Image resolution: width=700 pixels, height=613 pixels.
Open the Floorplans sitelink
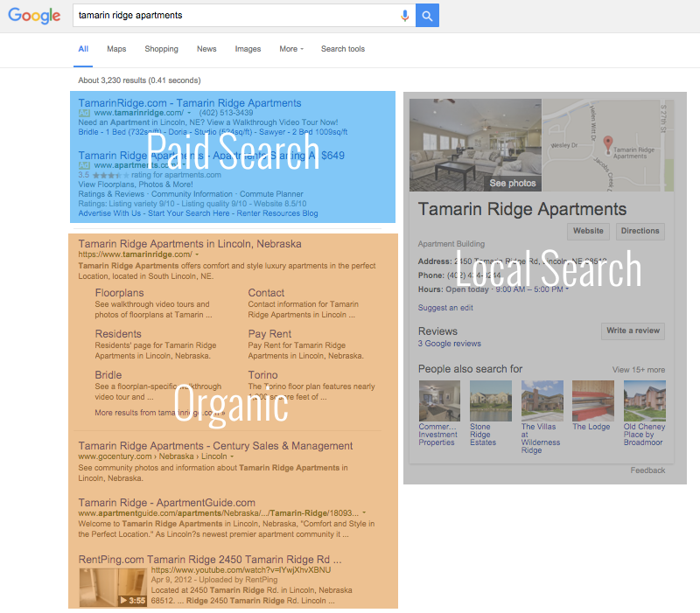point(119,293)
